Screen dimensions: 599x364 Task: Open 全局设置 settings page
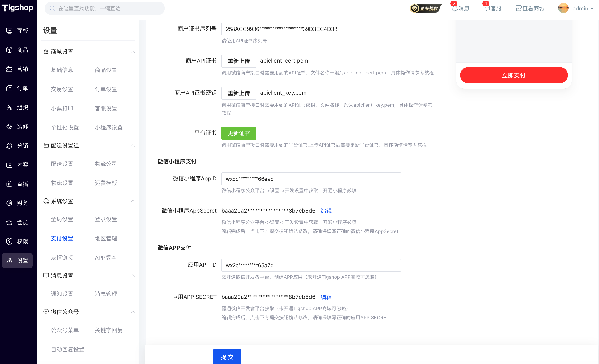pyautogui.click(x=62, y=219)
